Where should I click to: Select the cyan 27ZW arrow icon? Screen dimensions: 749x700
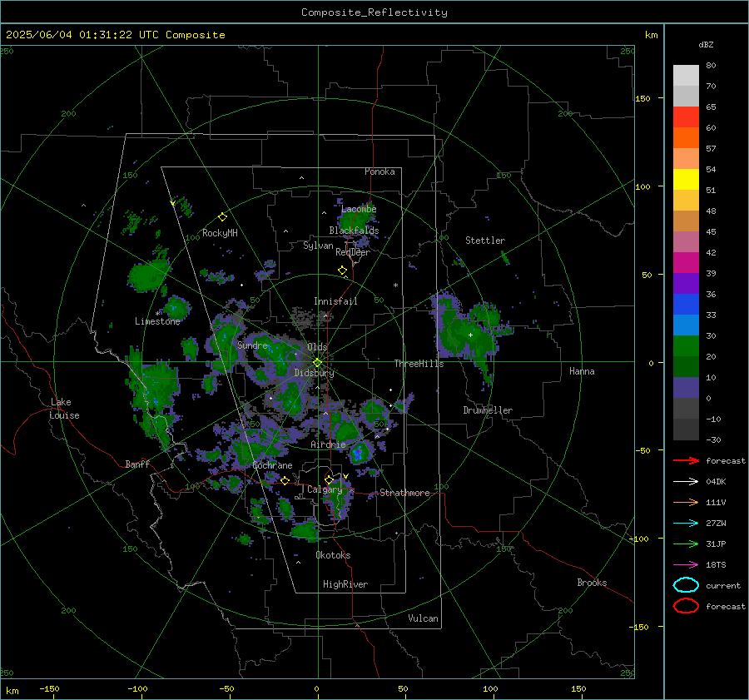(x=686, y=524)
